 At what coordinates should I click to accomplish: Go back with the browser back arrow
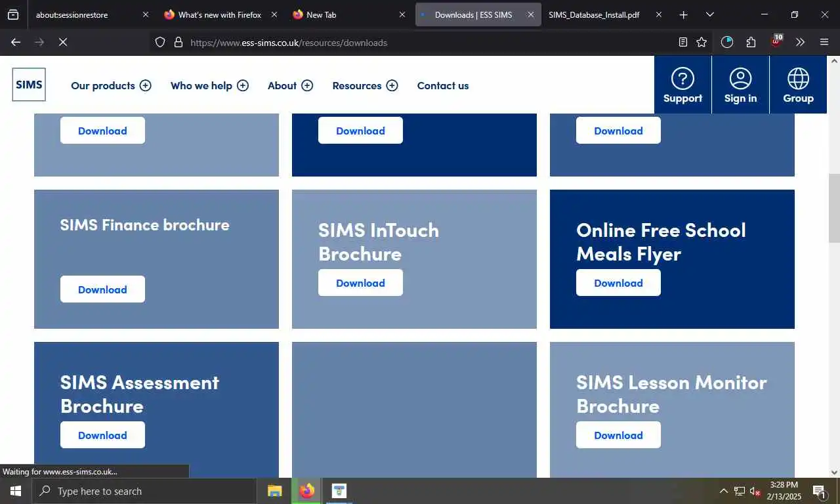click(16, 42)
